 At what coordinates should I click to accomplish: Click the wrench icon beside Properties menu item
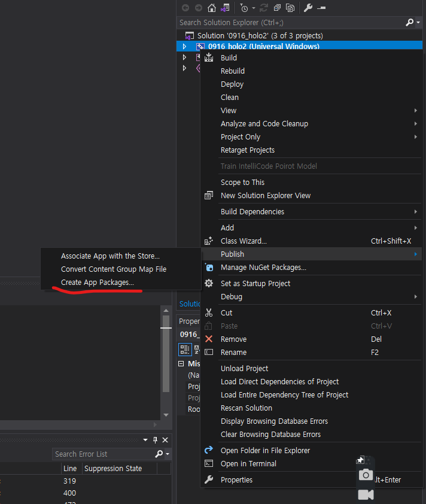(209, 479)
